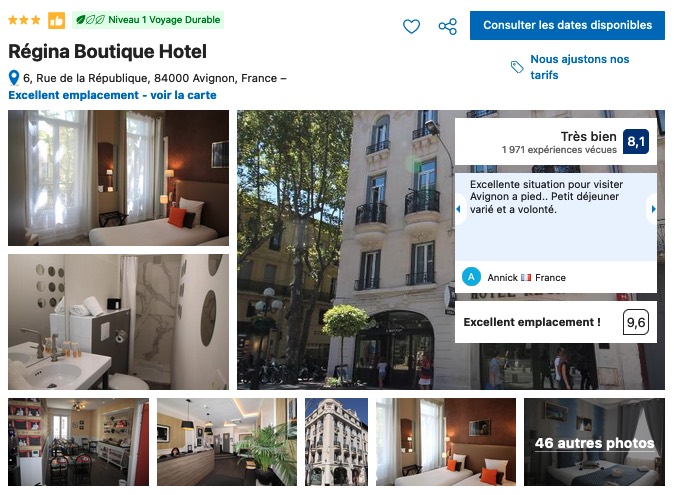The height and width of the screenshot is (495, 674).
Task: Click the blue map pin icon
Action: (x=14, y=78)
